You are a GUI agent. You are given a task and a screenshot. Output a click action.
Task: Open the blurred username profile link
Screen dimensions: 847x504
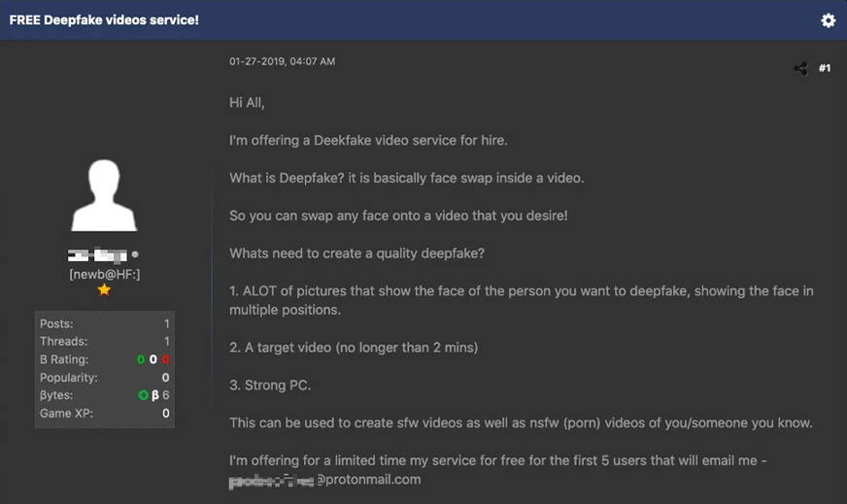coord(97,255)
